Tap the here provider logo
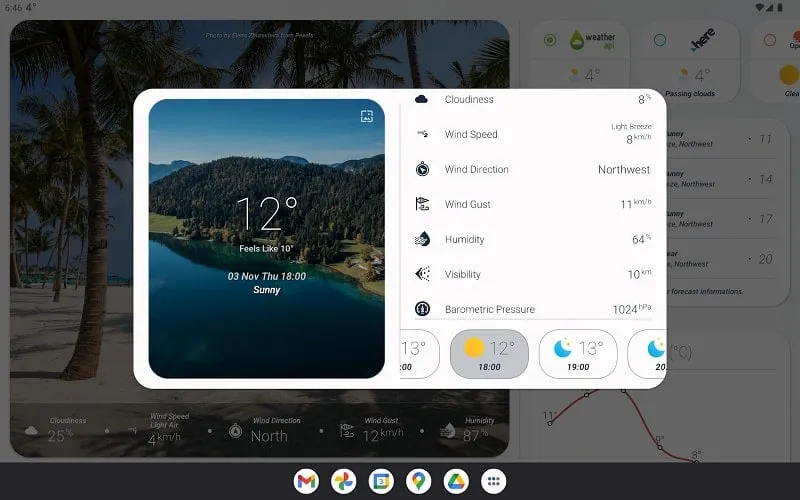800x500 pixels. (703, 40)
